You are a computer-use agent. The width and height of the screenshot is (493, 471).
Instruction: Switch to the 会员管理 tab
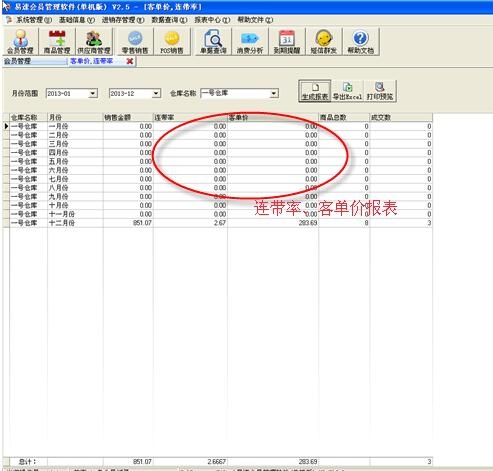click(x=35, y=61)
